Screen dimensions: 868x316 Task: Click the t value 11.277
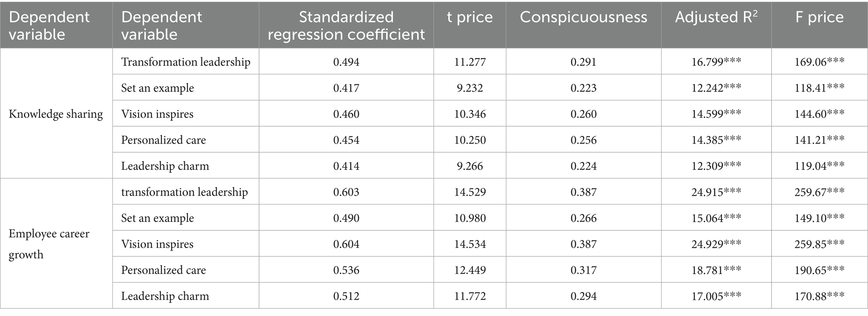[x=470, y=62]
